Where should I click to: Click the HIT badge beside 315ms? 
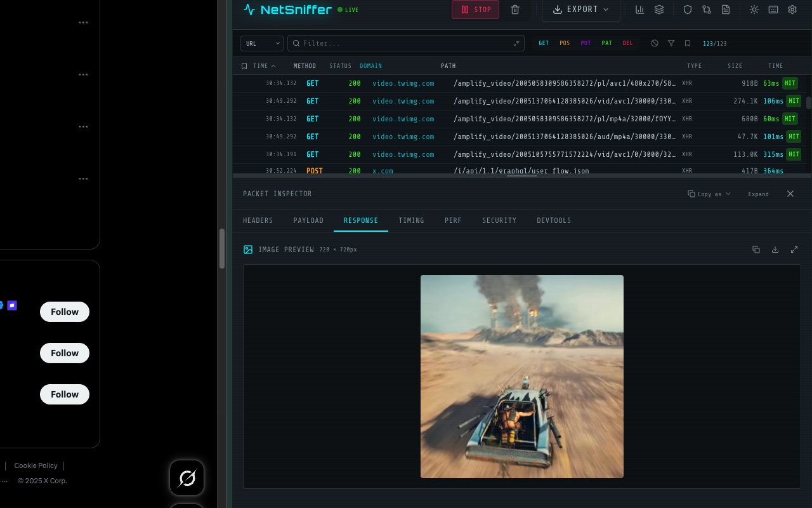pos(794,154)
